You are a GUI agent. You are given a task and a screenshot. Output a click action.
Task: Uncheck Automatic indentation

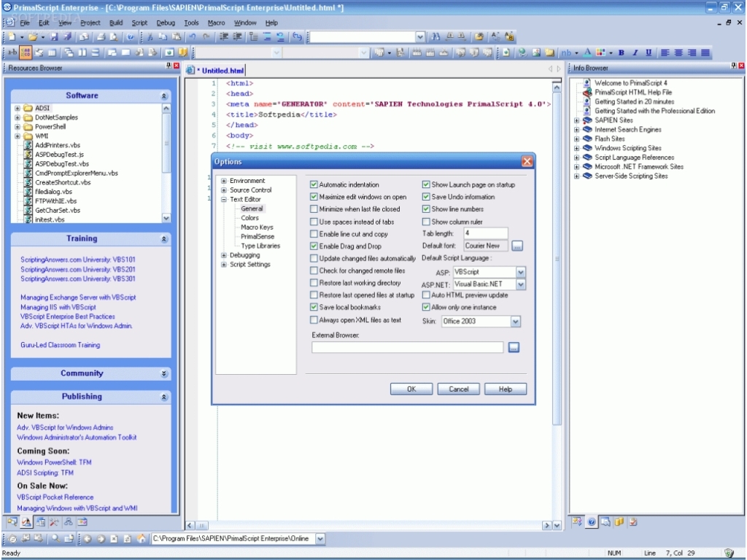click(x=314, y=184)
